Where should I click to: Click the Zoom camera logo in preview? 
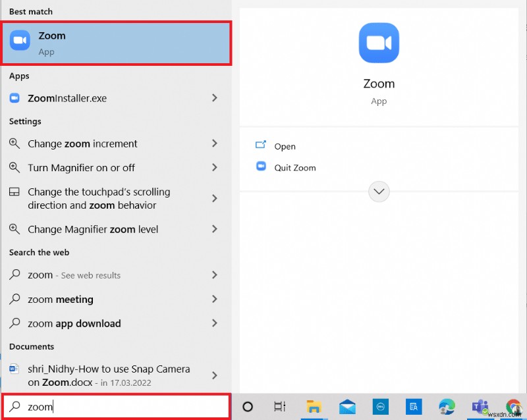[379, 42]
